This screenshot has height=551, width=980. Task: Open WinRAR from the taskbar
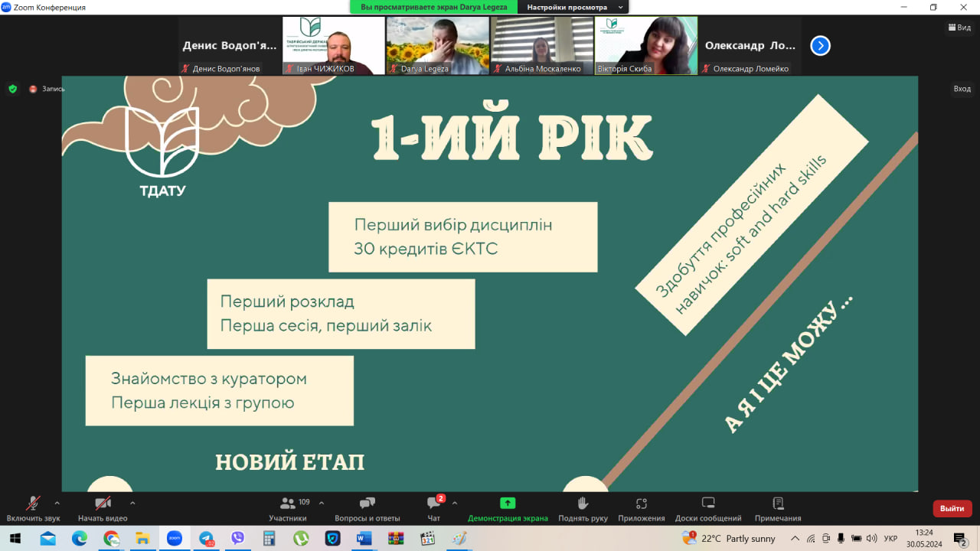coord(395,539)
